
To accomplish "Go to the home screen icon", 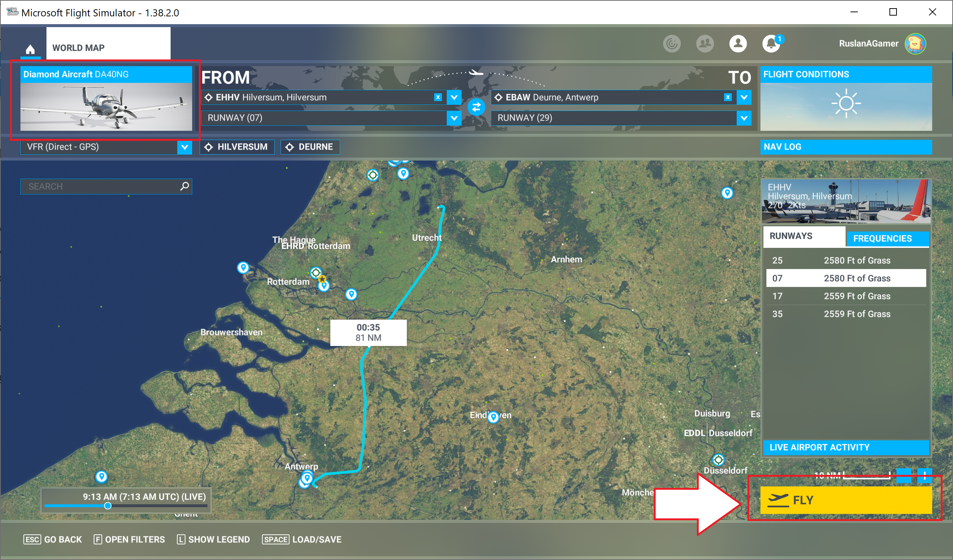I will click(x=30, y=49).
